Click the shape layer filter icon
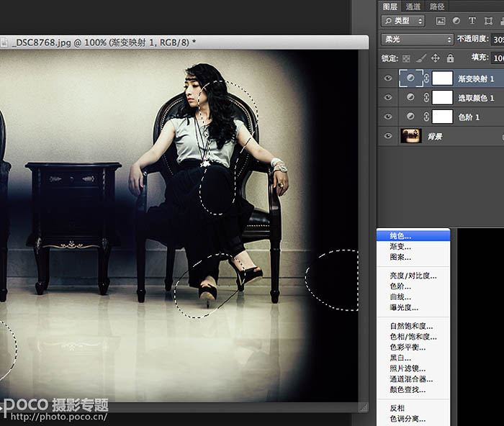This screenshot has width=504, height=426. point(488,21)
